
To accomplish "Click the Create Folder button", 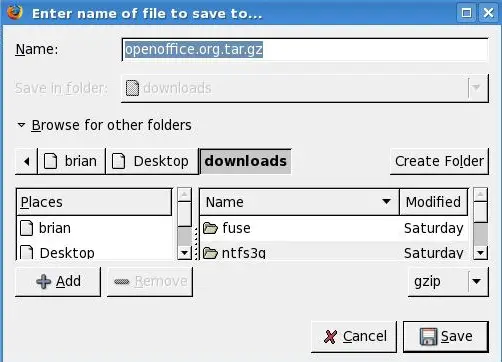I will click(439, 161).
